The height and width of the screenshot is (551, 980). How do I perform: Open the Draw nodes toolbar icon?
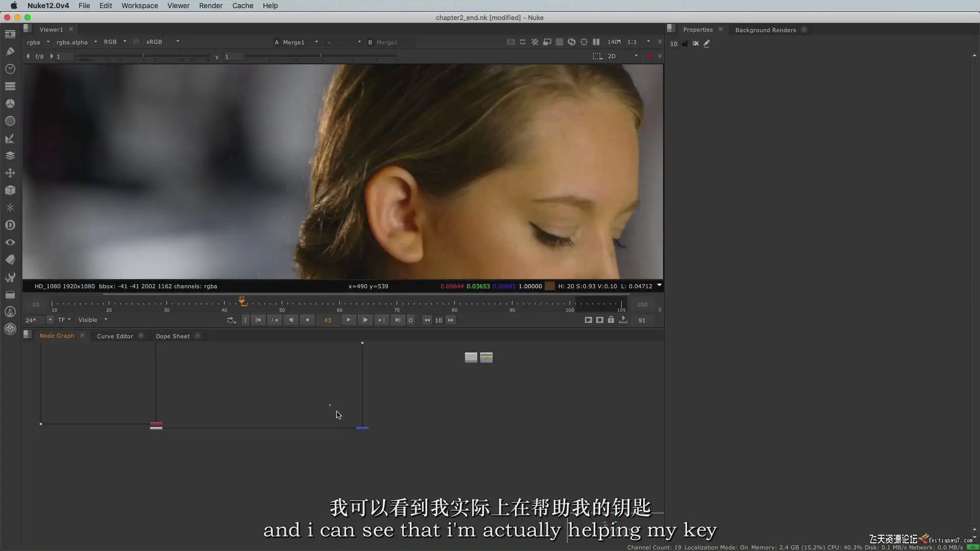tap(10, 52)
